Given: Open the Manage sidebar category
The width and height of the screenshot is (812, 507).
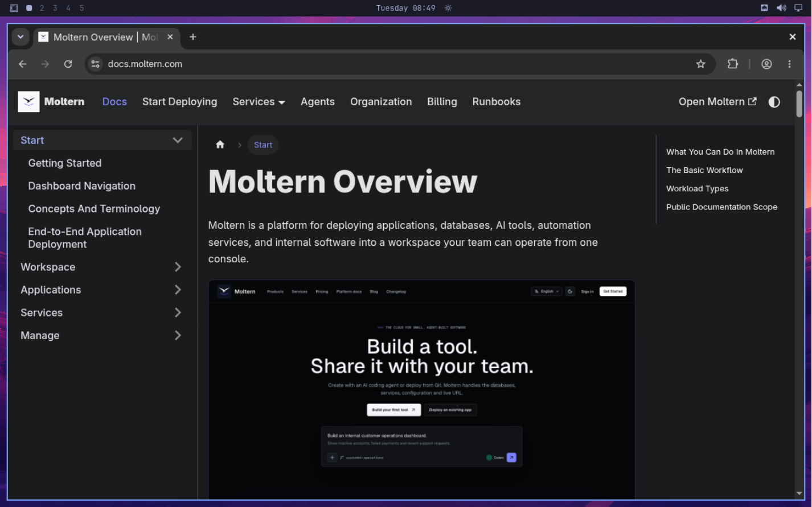Looking at the screenshot, I should pos(40,335).
